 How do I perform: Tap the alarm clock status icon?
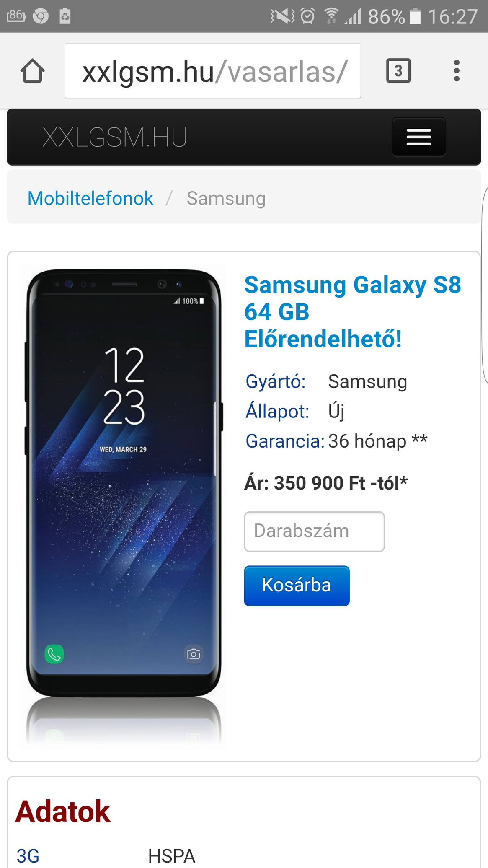308,16
